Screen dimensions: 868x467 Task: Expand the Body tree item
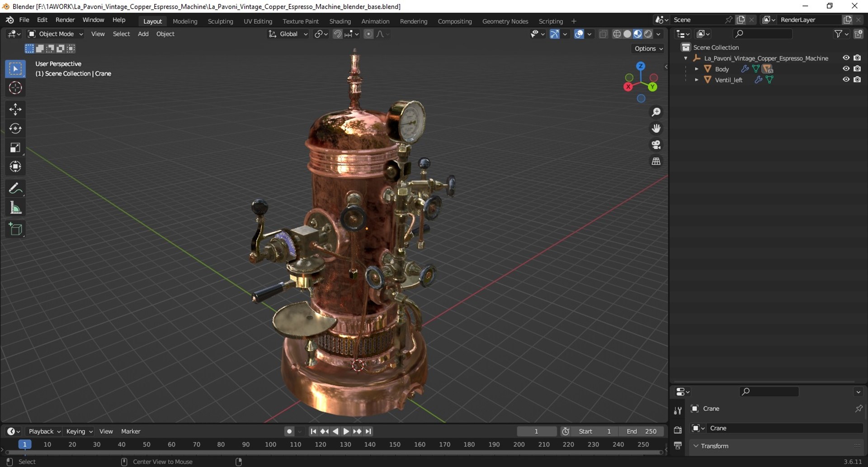pyautogui.click(x=697, y=69)
